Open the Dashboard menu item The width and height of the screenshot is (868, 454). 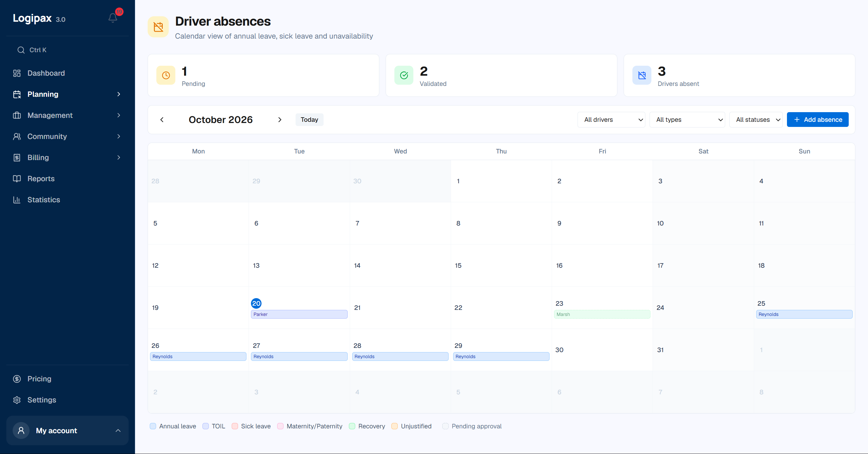coord(67,73)
